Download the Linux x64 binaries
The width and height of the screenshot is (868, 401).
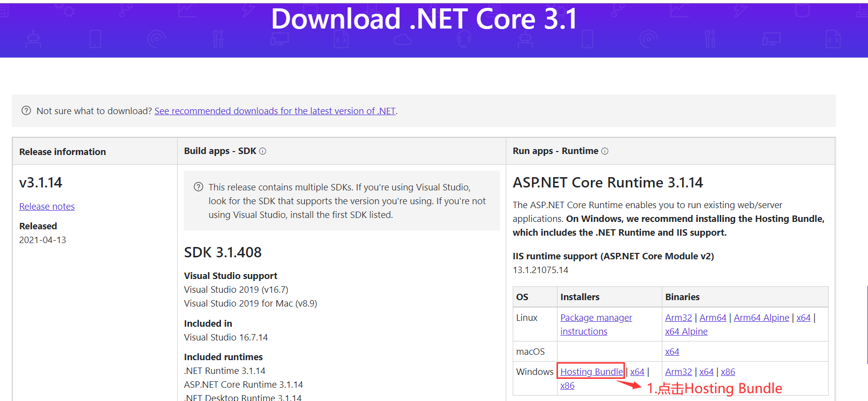tap(804, 318)
